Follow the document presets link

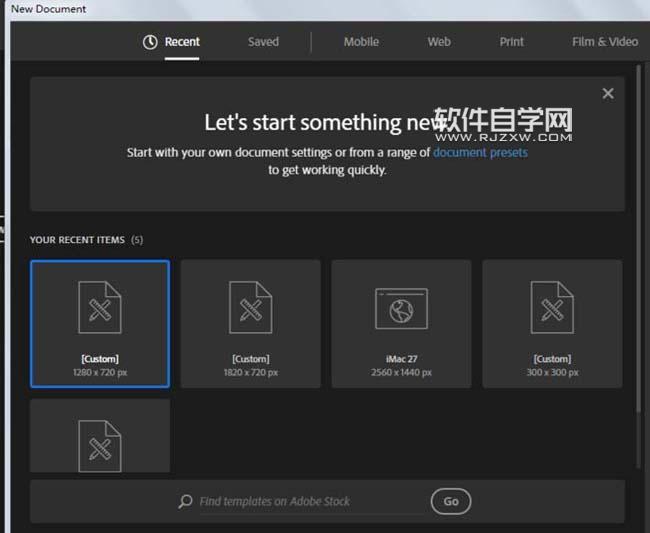click(480, 153)
